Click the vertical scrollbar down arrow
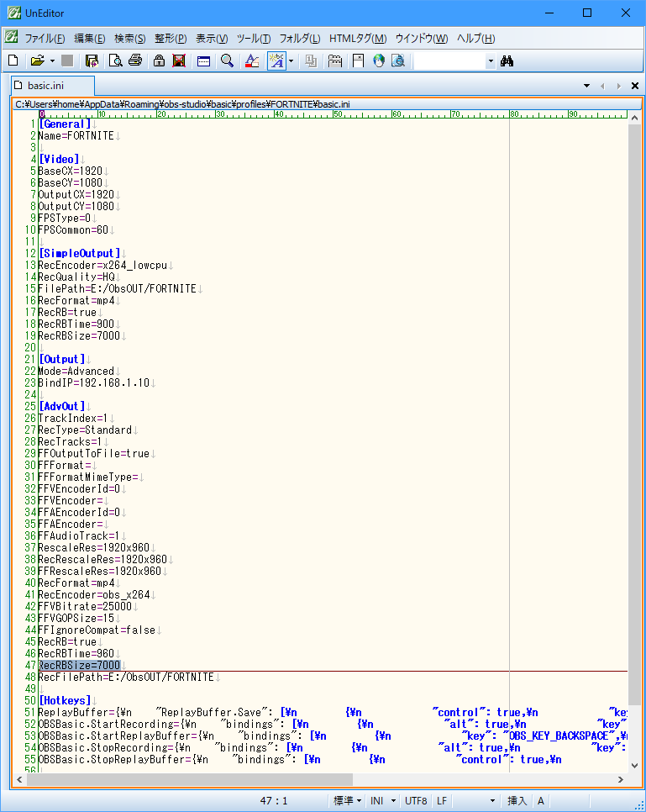646x812 pixels. (634, 766)
